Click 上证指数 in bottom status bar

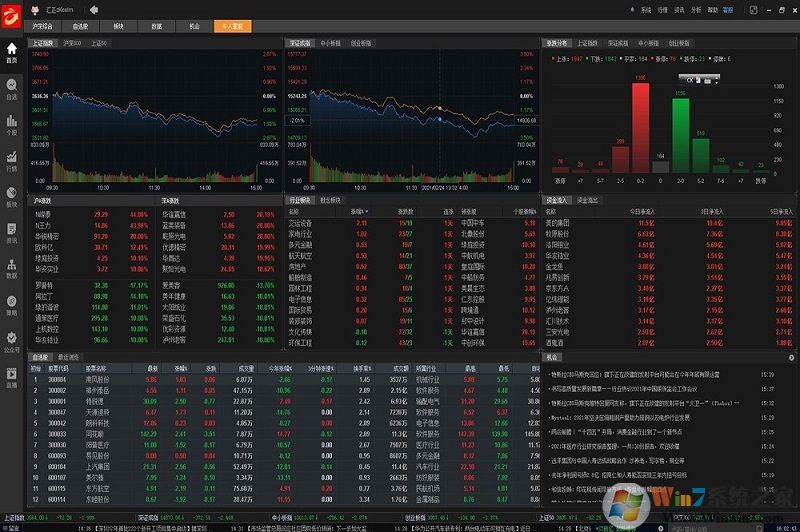[14, 518]
